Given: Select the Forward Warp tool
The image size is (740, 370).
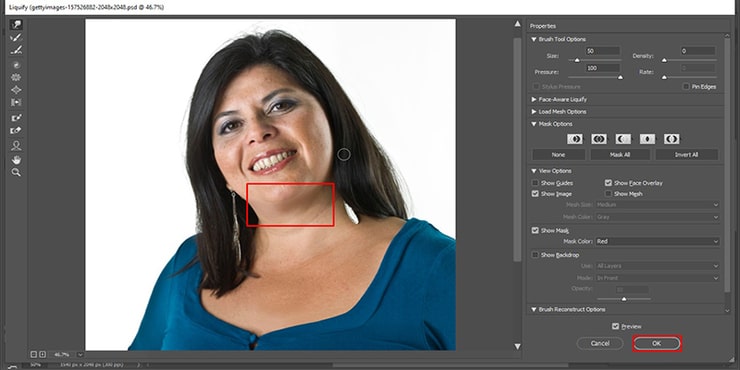Looking at the screenshot, I should (16, 25).
